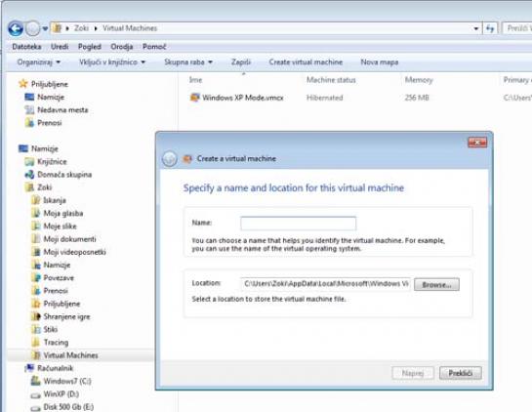Click the Browse... button
This screenshot has width=532, height=412.
point(436,284)
